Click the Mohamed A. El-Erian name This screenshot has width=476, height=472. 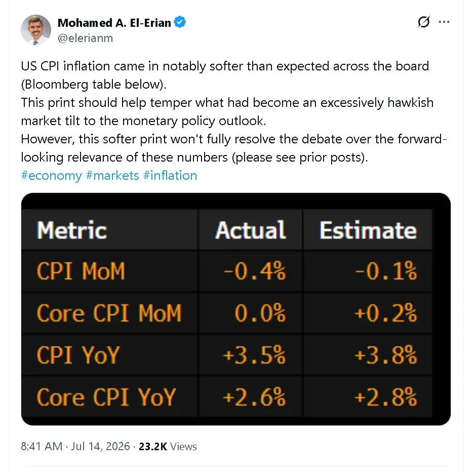tap(114, 23)
